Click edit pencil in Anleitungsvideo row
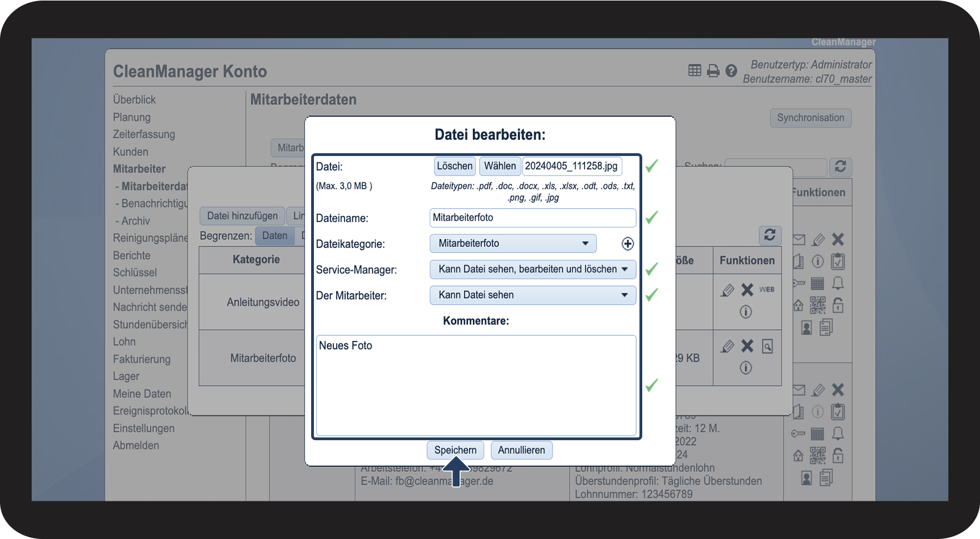 tap(727, 290)
